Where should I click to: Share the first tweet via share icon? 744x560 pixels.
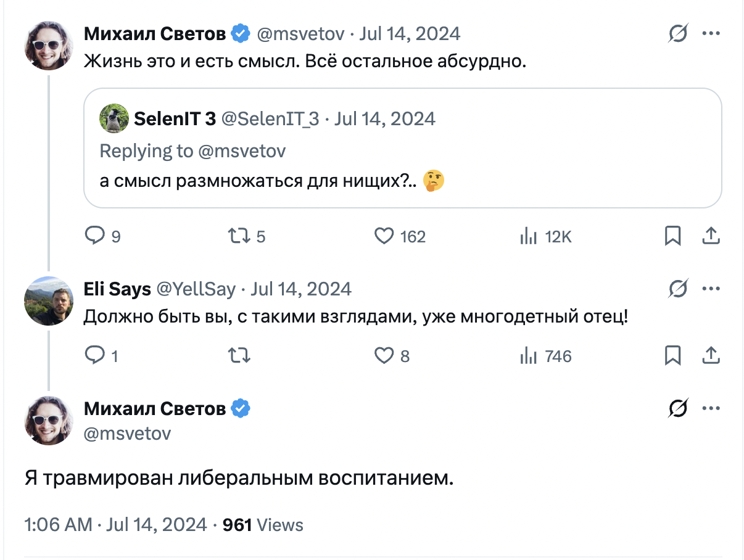(710, 236)
